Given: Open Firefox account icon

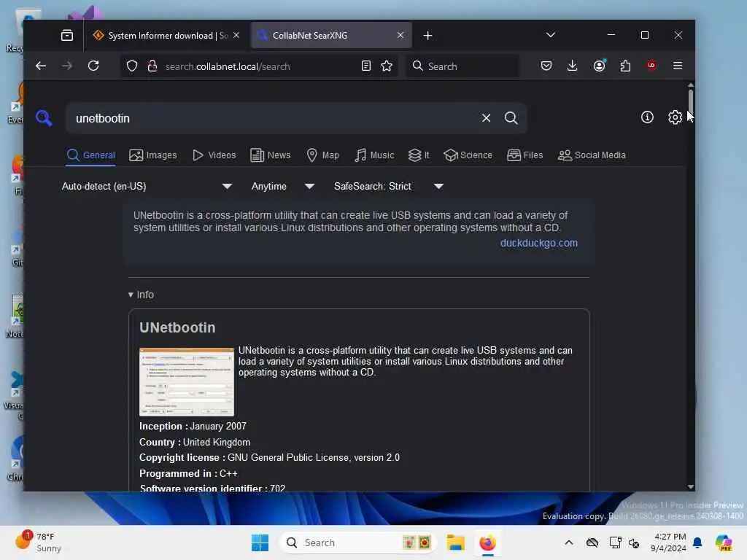Looking at the screenshot, I should (x=600, y=66).
